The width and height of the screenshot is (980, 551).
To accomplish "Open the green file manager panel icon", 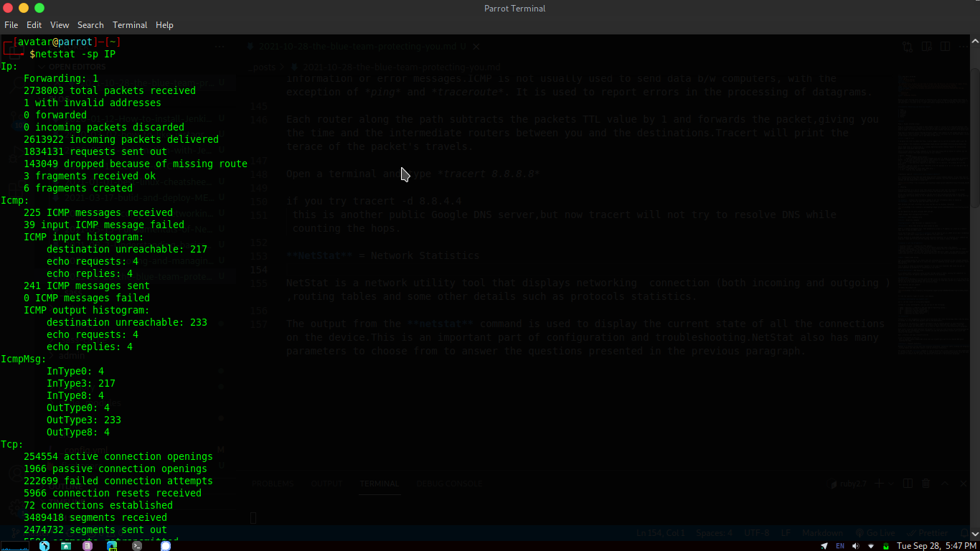I will [66, 545].
